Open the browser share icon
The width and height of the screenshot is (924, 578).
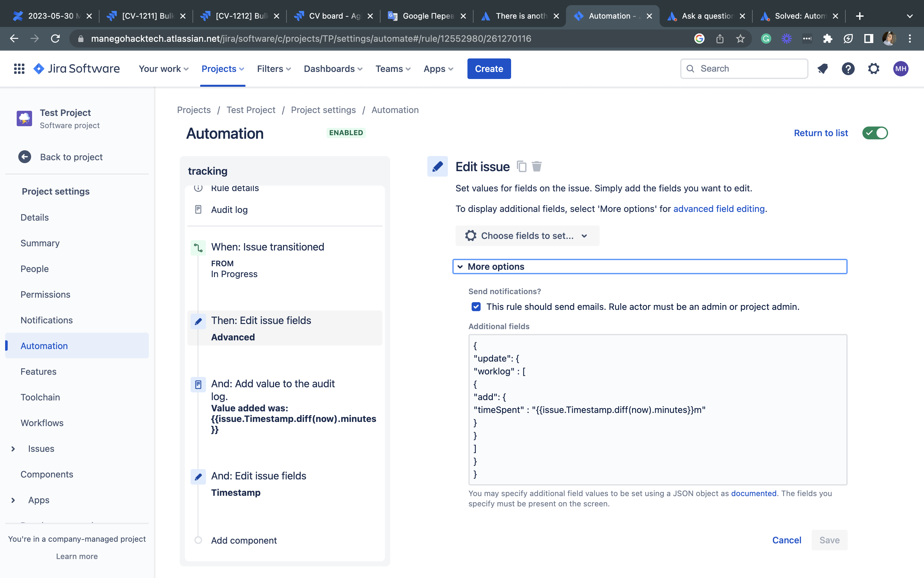pyautogui.click(x=720, y=39)
